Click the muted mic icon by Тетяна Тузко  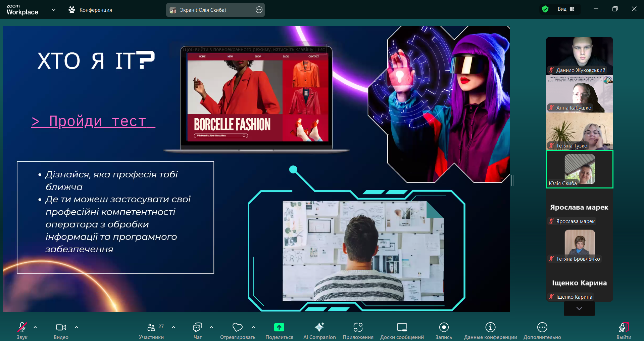point(551,145)
